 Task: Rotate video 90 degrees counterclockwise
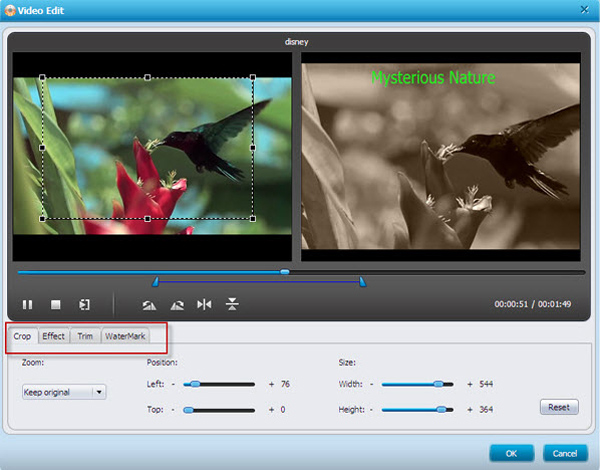pos(149,305)
